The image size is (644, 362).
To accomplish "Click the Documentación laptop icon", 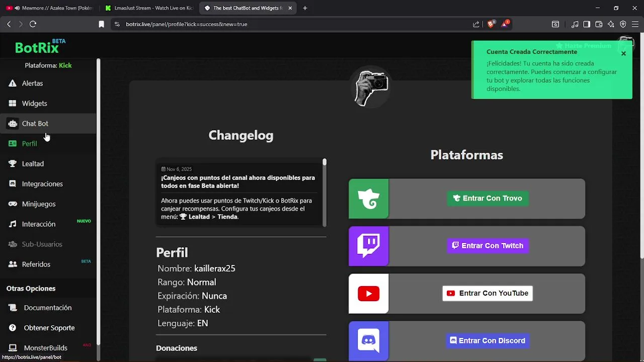I will point(13,308).
